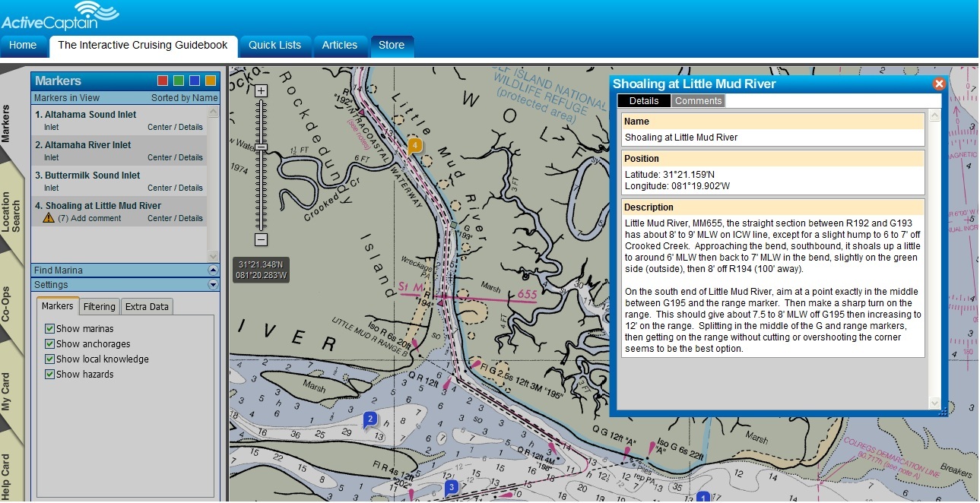
Task: Click the map zoom in plus button
Action: (x=261, y=91)
